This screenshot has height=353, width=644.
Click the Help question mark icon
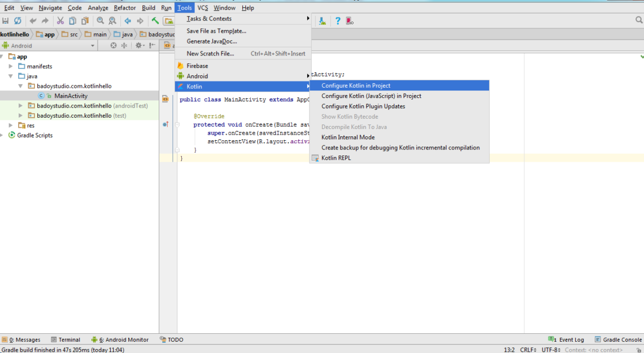tap(338, 21)
